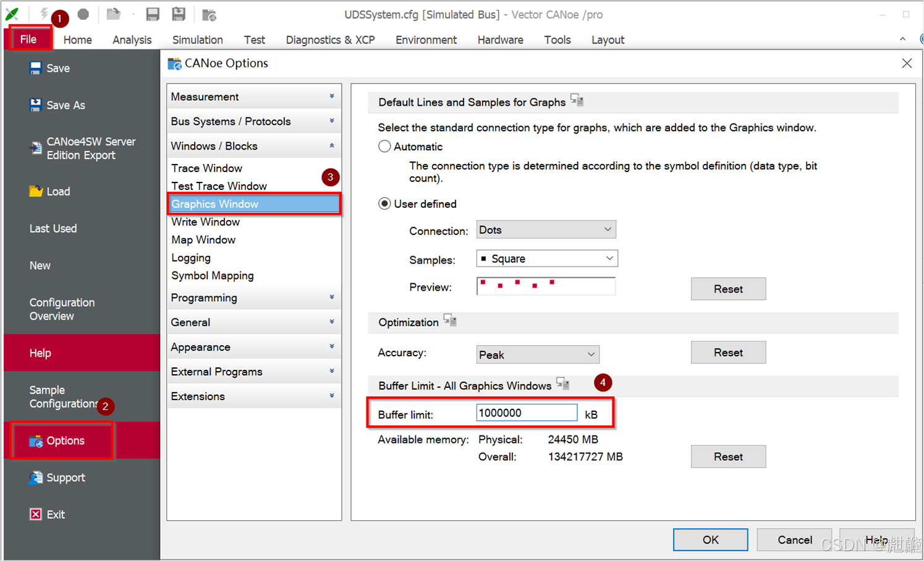The image size is (924, 561).
Task: Click the CANoe application logo icon
Action: click(x=12, y=14)
